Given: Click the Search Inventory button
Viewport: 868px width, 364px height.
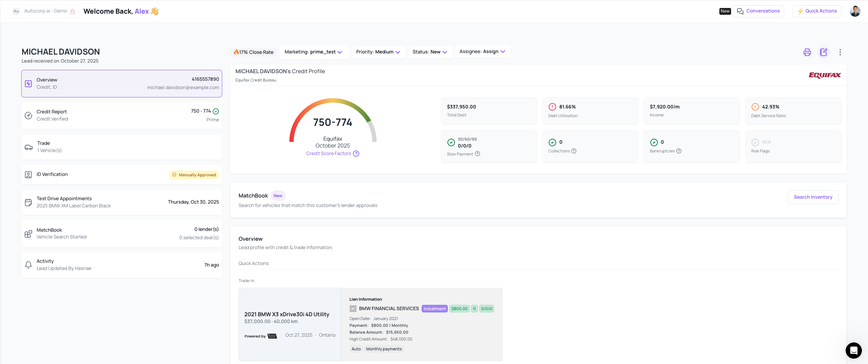Looking at the screenshot, I should coord(813,197).
